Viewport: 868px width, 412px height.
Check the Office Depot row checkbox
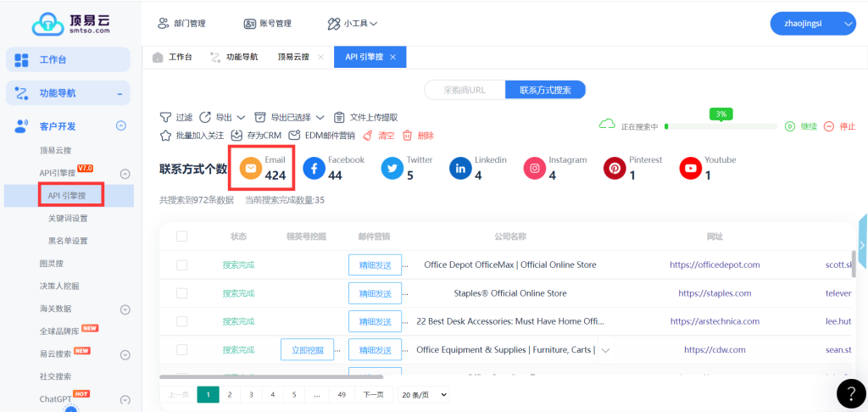181,265
